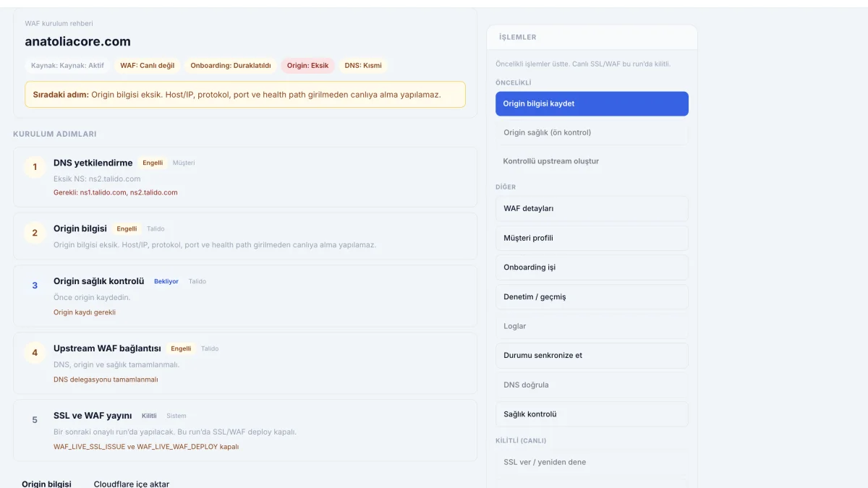868x488 pixels.
Task: Click the WAF: Canlı değil chip
Action: point(148,65)
